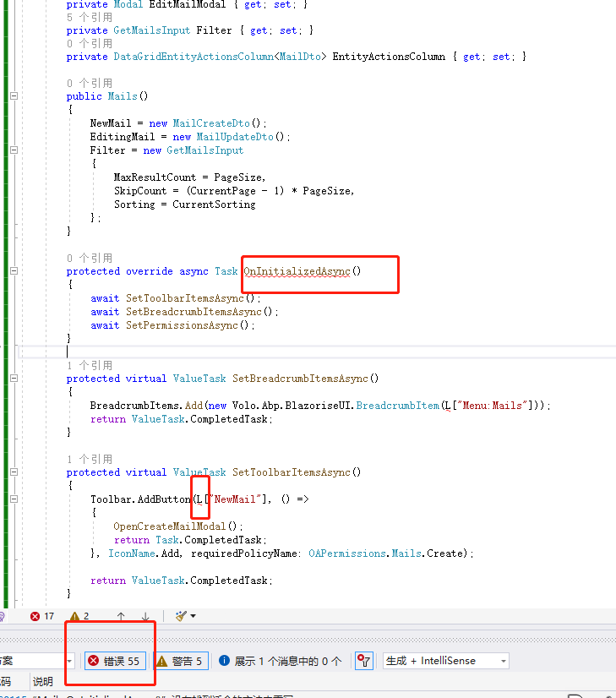Toggle Warnings 5 filter in error list
This screenshot has height=698, width=616.
pyautogui.click(x=180, y=661)
